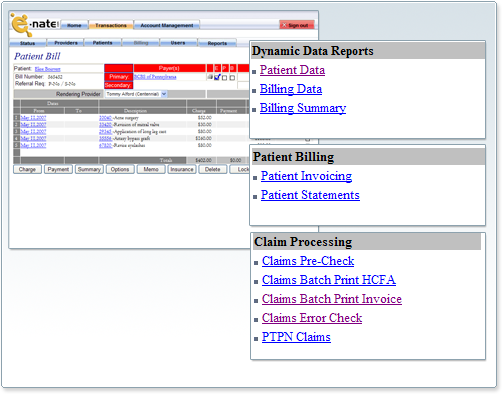Open the Transactions tab
Image resolution: width=502 pixels, height=402 pixels.
click(x=111, y=25)
